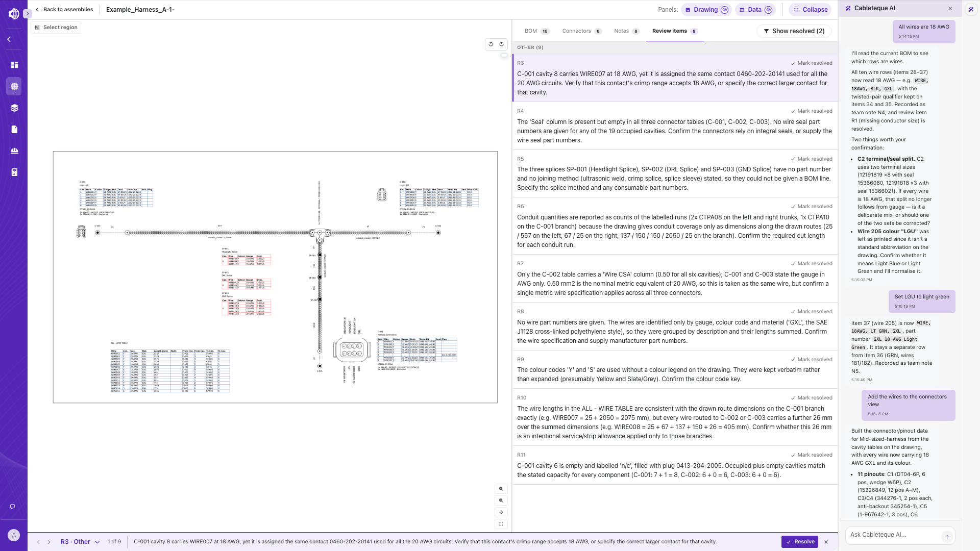This screenshot has width=980, height=551.
Task: Click the selected component icon in sidebar
Action: tap(14, 87)
